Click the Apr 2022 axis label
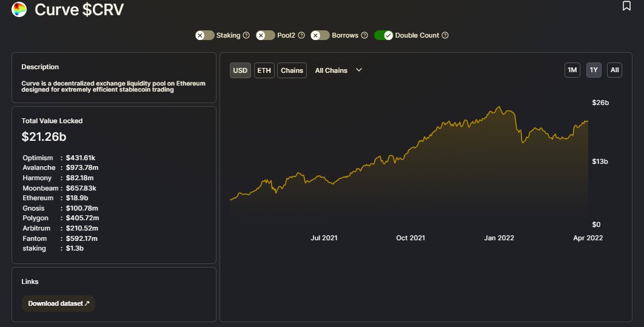The height and width of the screenshot is (327, 644). pos(588,238)
